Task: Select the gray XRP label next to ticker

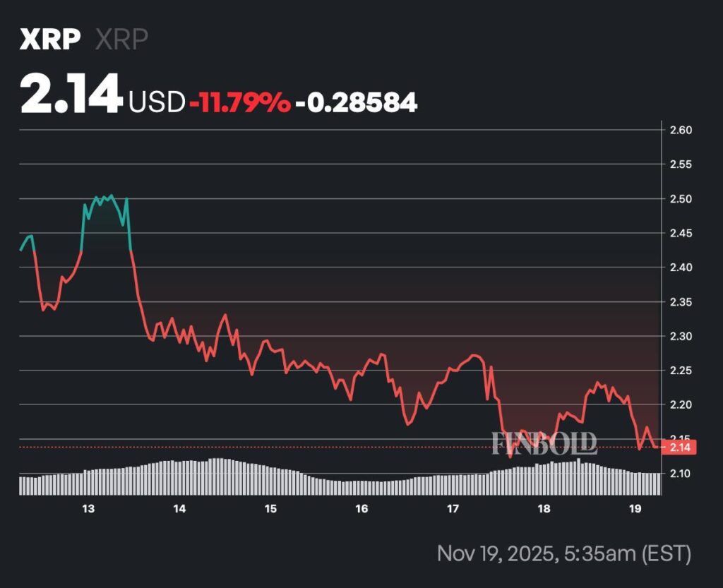Action: click(121, 39)
